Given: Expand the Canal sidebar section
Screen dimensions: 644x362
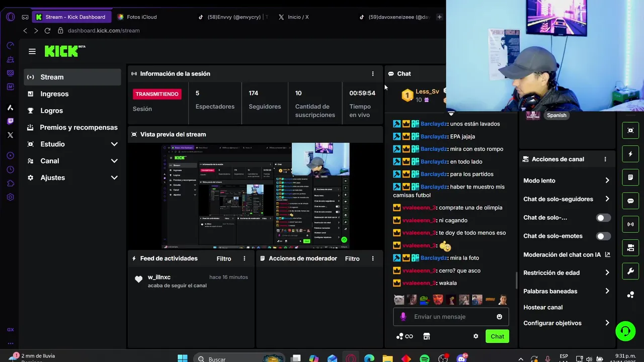Looking at the screenshot, I should pos(114,161).
